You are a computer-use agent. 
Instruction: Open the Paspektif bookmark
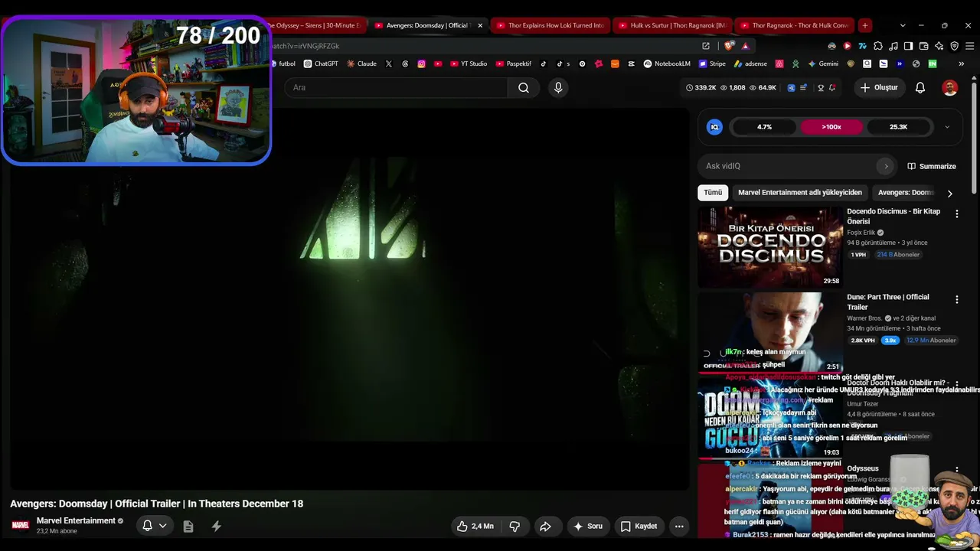(x=514, y=64)
